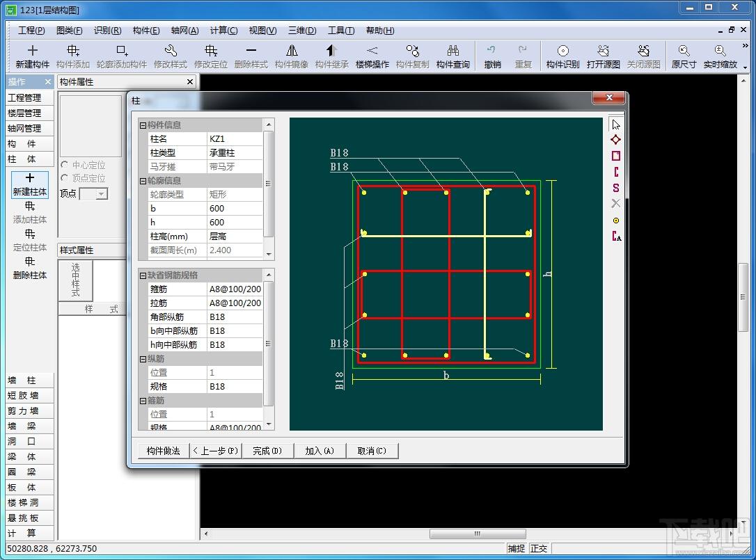Open the 识别(R) menu

(107, 31)
